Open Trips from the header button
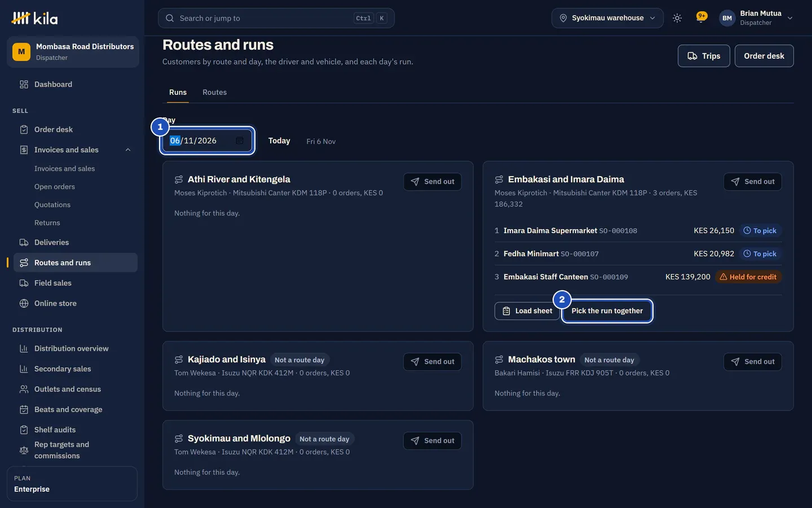Viewport: 812px width, 508px height. (704, 56)
